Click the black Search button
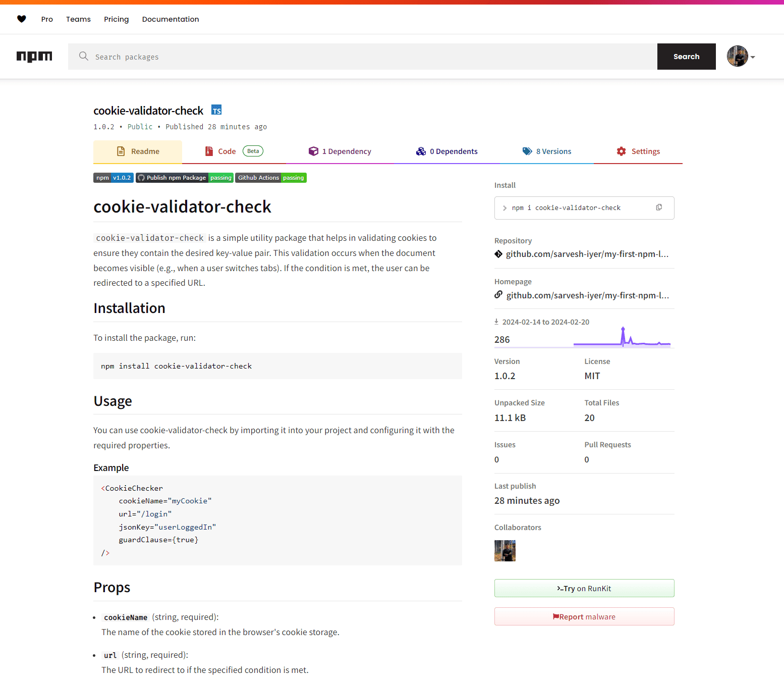 [x=686, y=57]
